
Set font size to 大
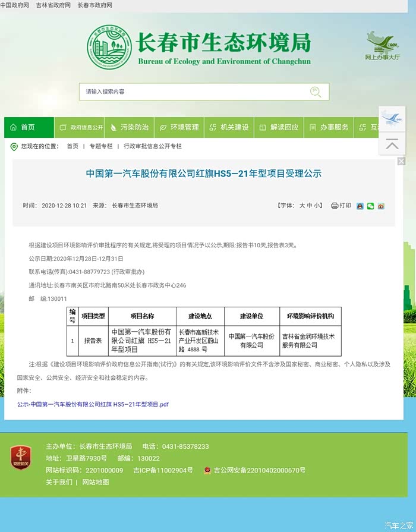tap(302, 206)
